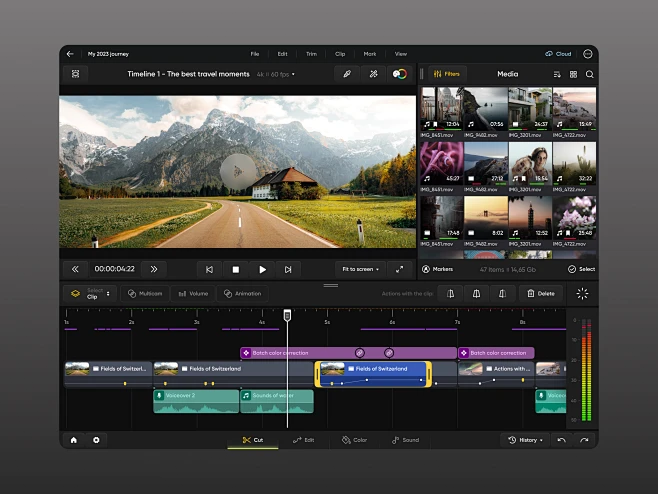Open media sort options icon
This screenshot has height=494, width=658.
(557, 74)
